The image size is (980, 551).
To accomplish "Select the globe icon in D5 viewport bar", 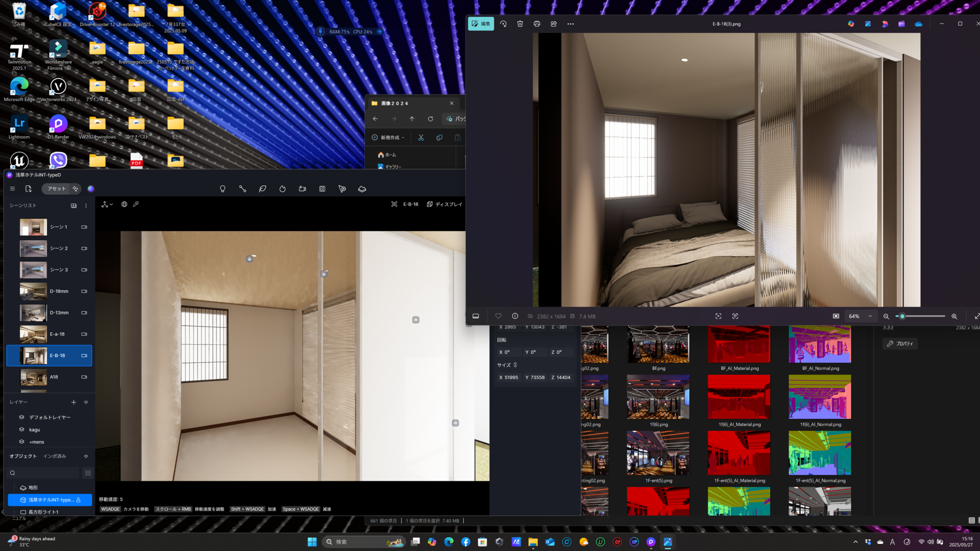I will click(124, 204).
